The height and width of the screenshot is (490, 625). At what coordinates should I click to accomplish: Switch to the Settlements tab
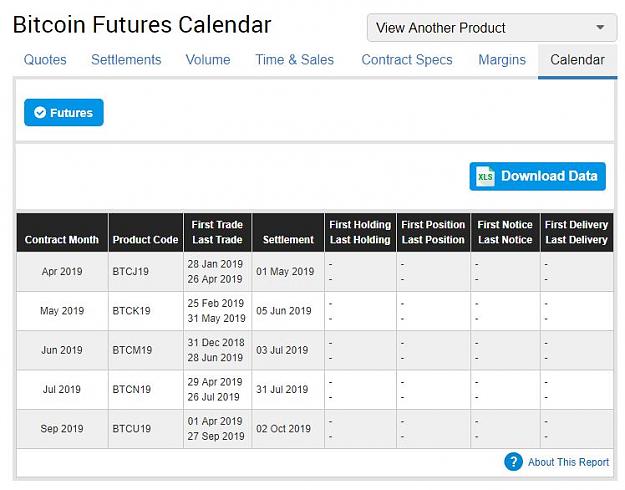[126, 60]
